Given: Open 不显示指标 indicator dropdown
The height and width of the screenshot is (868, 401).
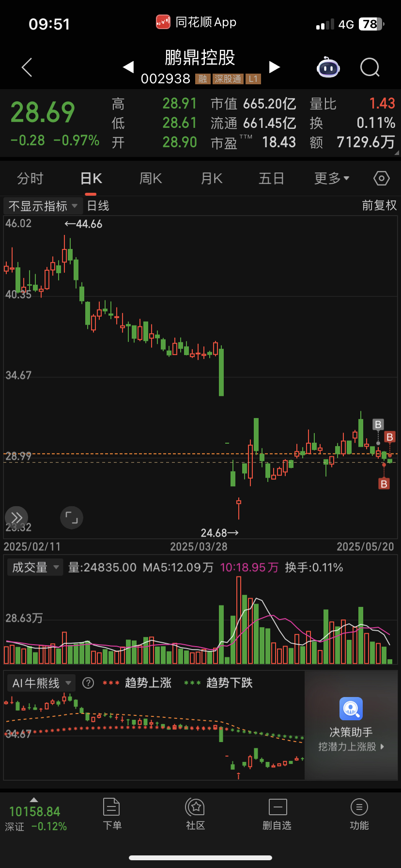Looking at the screenshot, I should point(43,206).
